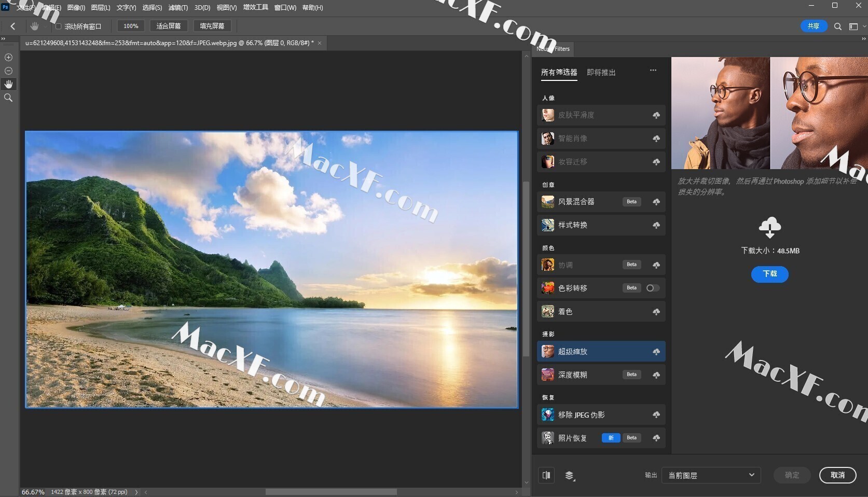Click the back arrow in options bar
This screenshot has height=497, width=868.
point(13,26)
